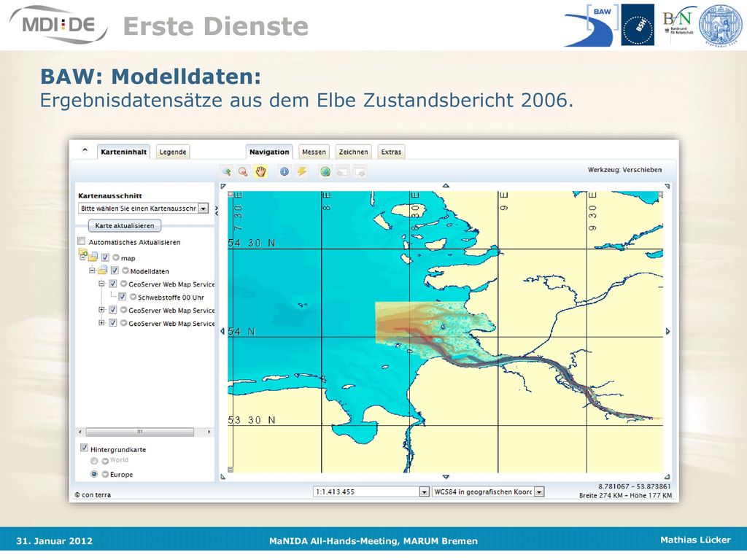Go to next map extent
This screenshot has width=747, height=560.
tap(360, 171)
